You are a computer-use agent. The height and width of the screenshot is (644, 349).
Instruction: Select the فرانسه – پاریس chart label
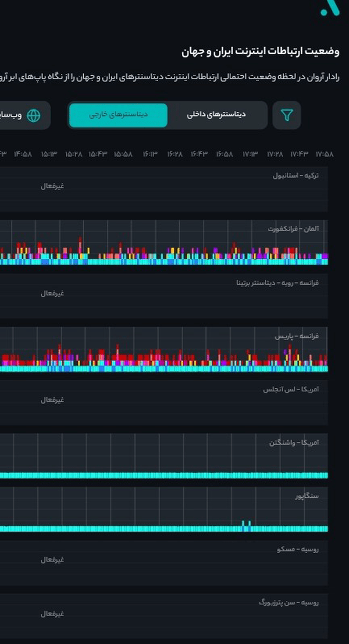click(x=297, y=336)
